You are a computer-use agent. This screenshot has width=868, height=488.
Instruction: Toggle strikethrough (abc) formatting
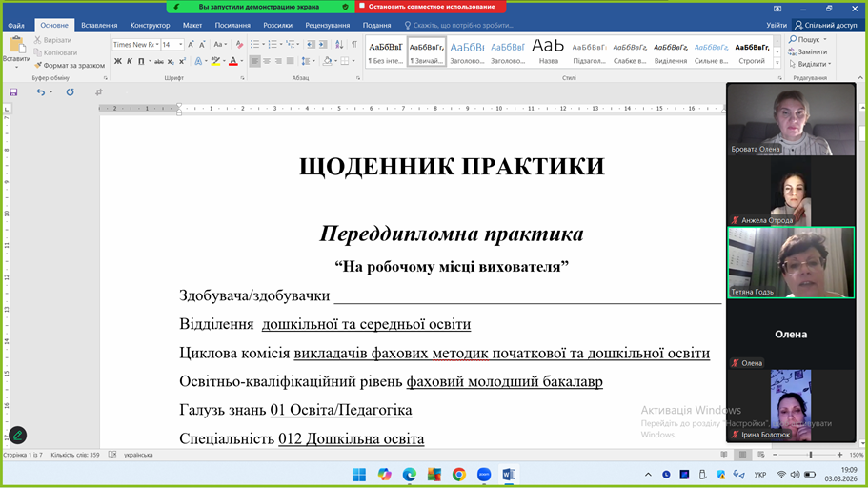pos(157,61)
